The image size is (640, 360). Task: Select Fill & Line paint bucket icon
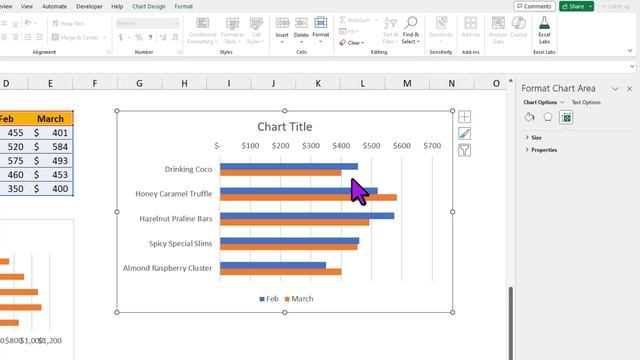[529, 118]
